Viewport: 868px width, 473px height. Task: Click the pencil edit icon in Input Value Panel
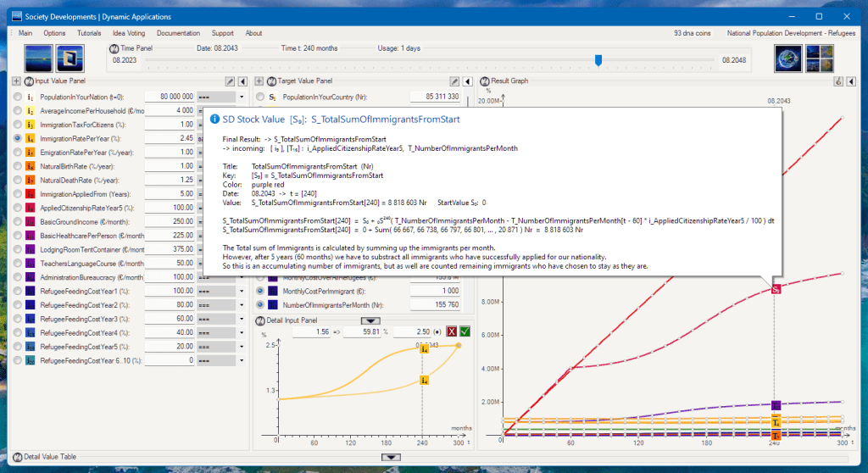pos(230,81)
